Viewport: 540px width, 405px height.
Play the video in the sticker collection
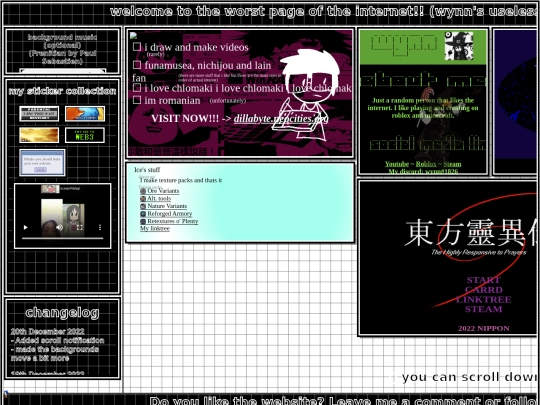tap(25, 227)
